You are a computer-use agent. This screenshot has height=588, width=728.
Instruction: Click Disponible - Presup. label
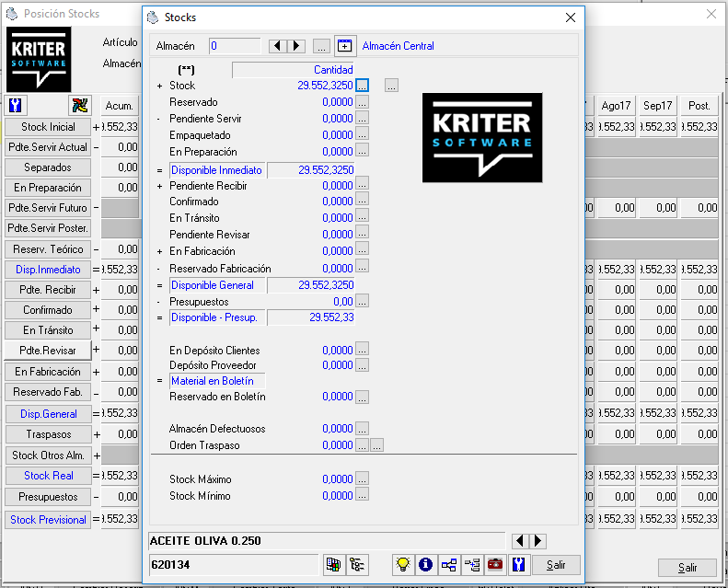pyautogui.click(x=217, y=317)
